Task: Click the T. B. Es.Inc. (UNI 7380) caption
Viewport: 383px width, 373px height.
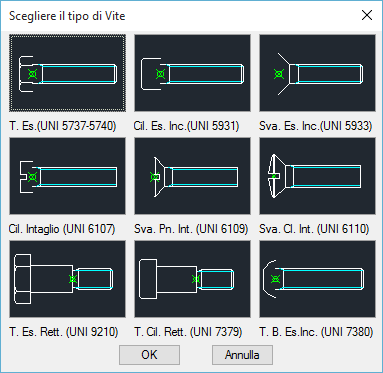Action: tap(316, 332)
